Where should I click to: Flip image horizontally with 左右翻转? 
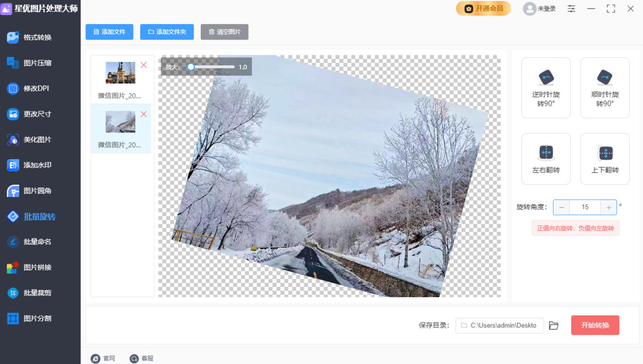[x=545, y=159]
